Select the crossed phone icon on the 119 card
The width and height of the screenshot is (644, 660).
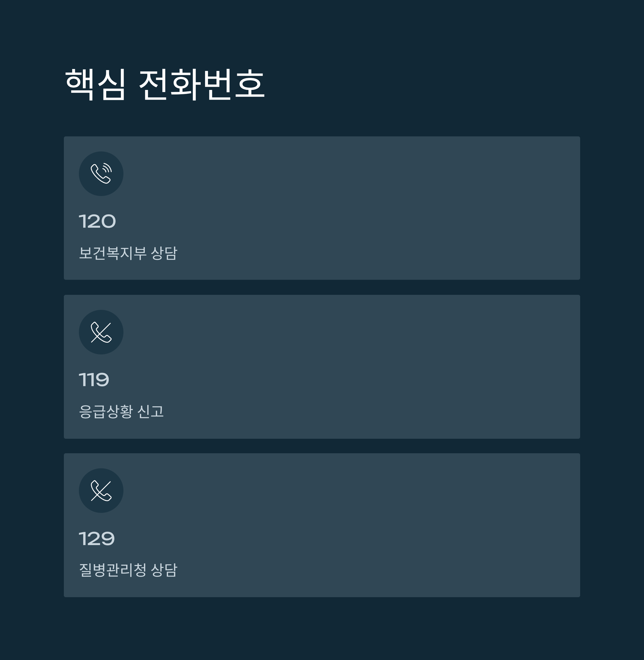101,332
